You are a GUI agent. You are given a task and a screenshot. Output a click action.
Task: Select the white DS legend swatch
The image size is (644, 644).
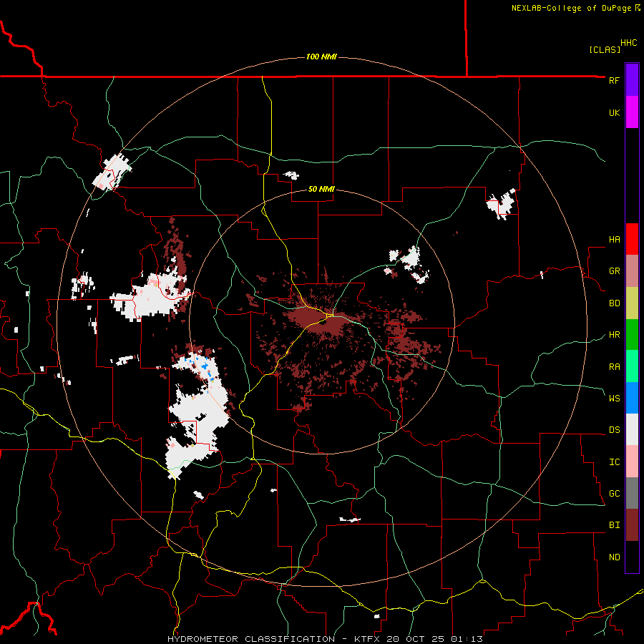coord(632,429)
